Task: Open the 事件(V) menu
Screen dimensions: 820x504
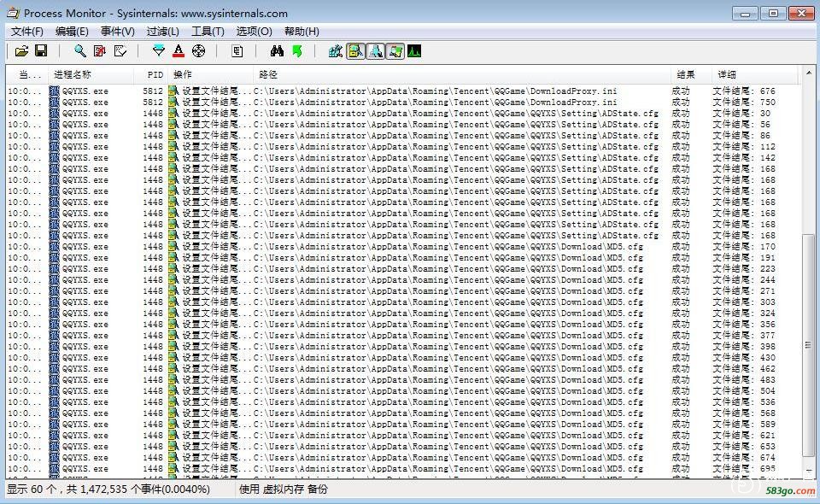Action: click(x=118, y=32)
